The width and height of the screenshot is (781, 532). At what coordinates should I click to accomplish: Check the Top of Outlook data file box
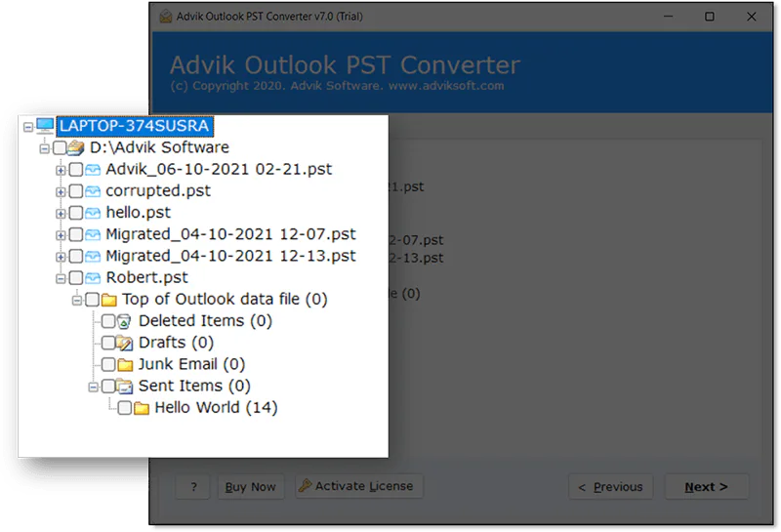92,300
